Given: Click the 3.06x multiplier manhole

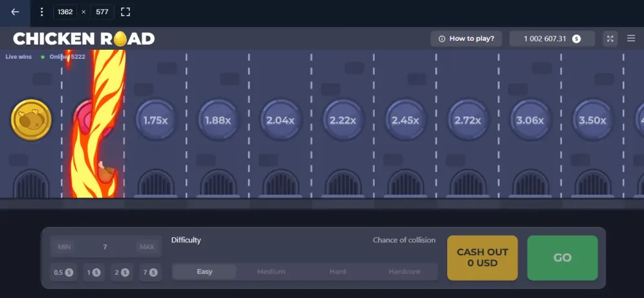Looking at the screenshot, I should pos(530,120).
